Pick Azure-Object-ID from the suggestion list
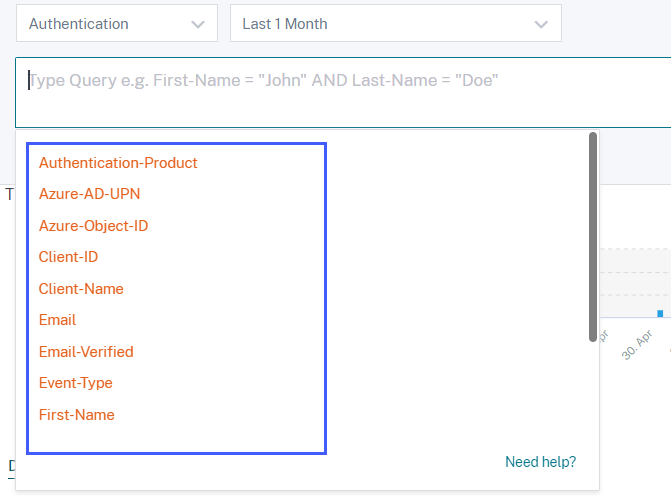This screenshot has height=501, width=671. pos(93,226)
